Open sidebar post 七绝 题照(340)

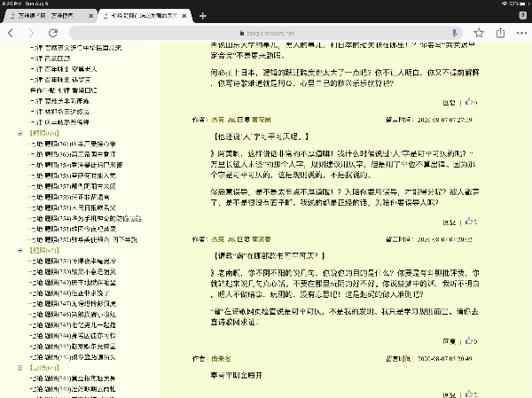pos(73,389)
